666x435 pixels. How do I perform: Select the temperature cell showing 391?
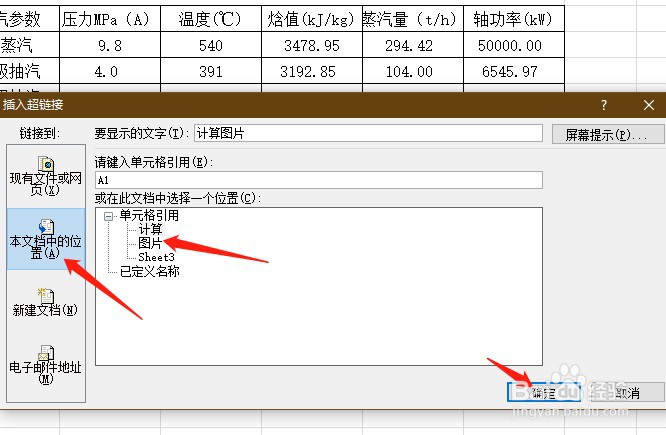coord(211,71)
